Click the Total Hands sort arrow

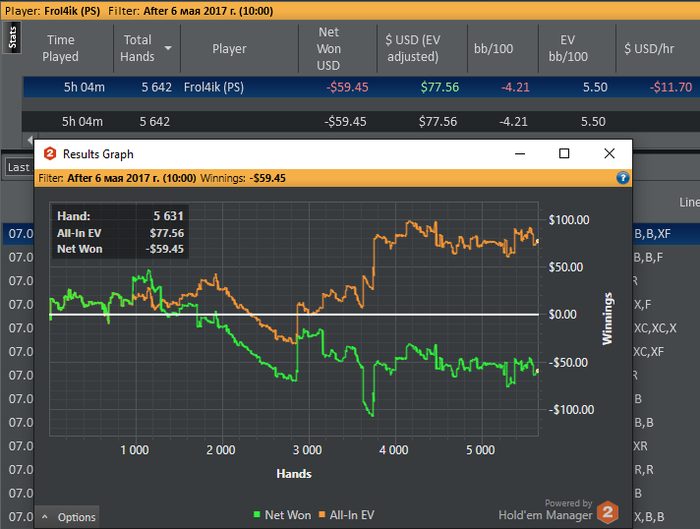click(x=169, y=48)
